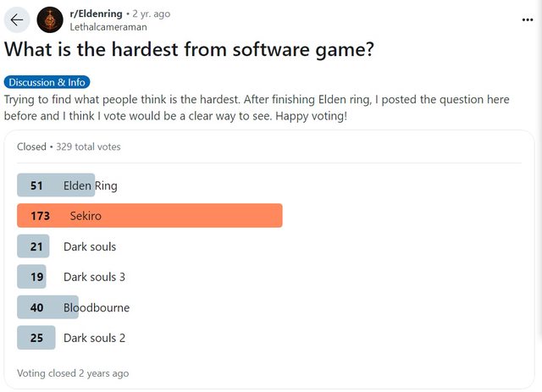This screenshot has height=392, width=542.
Task: Click the Discussion & Info flair tag
Action: 47,82
